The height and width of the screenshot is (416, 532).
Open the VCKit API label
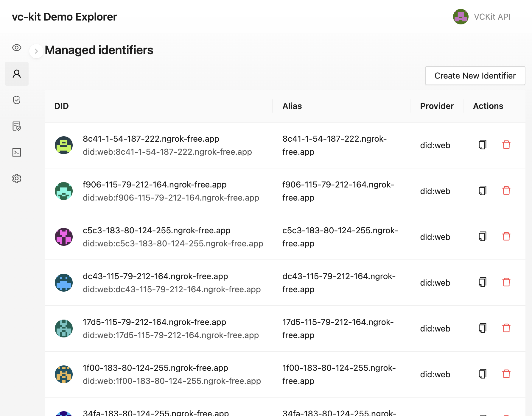(492, 17)
